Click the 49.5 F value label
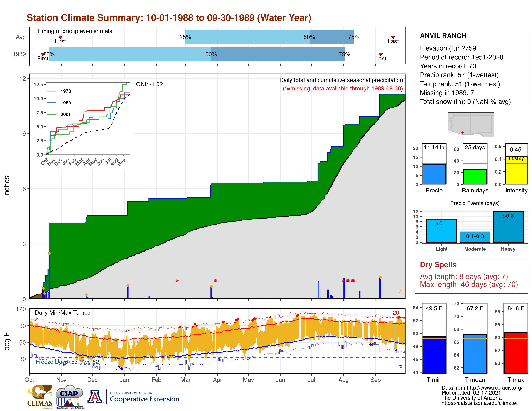532x411 pixels. pyautogui.click(x=434, y=308)
